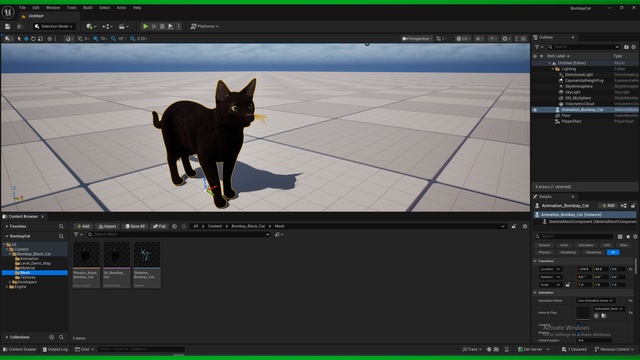Click Save All in Content Browser

click(x=135, y=226)
